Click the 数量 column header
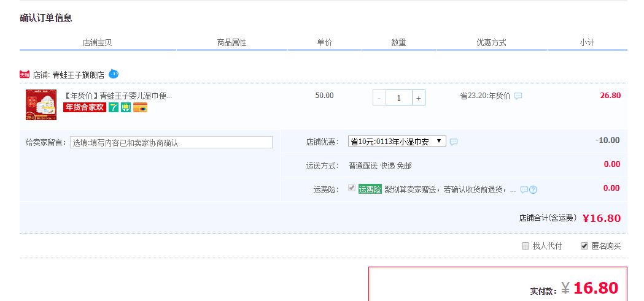This screenshot has height=301, width=644. pyautogui.click(x=399, y=42)
